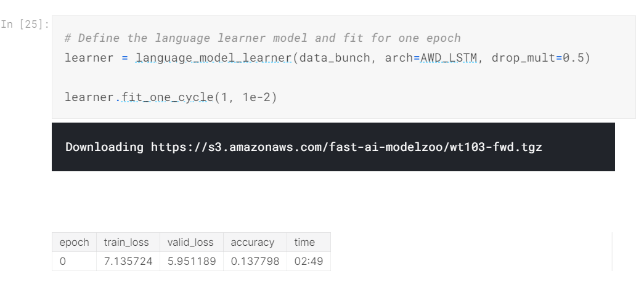
Task: Click the valid_loss column header
Action: click(190, 242)
